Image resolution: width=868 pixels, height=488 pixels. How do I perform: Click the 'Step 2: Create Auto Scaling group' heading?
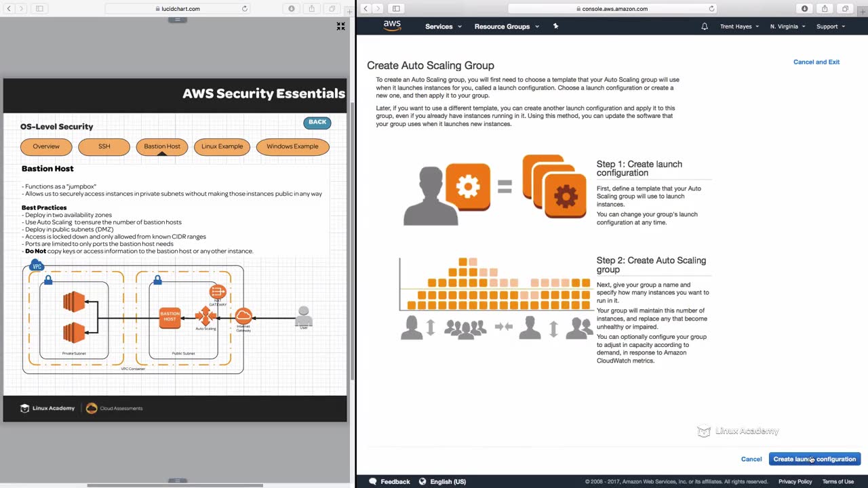651,264
